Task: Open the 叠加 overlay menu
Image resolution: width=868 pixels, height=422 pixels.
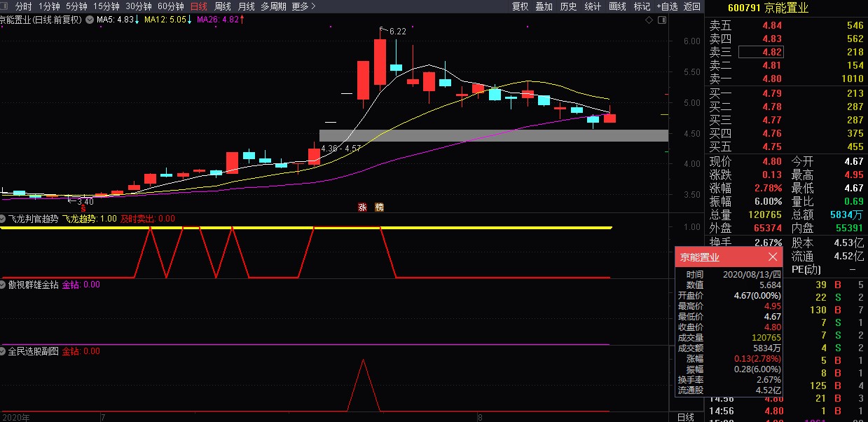Action: 544,6
